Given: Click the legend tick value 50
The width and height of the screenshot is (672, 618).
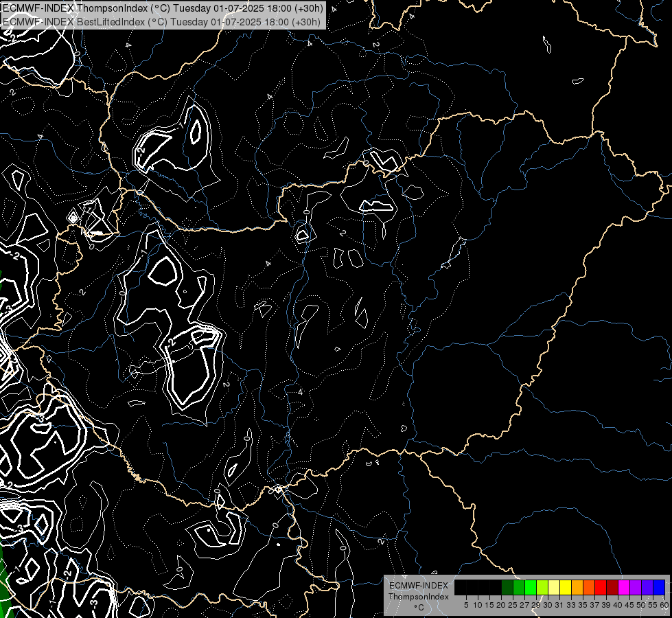Looking at the screenshot, I should pyautogui.click(x=642, y=605).
